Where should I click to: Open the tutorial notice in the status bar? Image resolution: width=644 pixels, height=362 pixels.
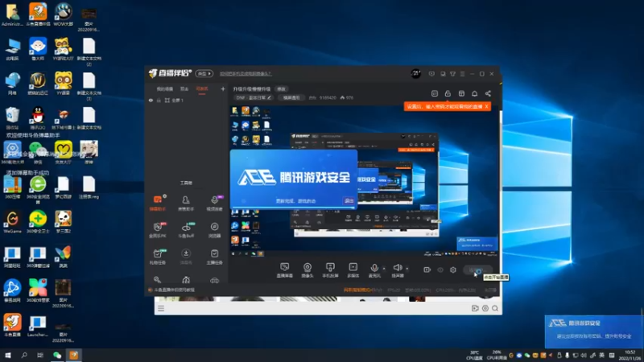175,290
